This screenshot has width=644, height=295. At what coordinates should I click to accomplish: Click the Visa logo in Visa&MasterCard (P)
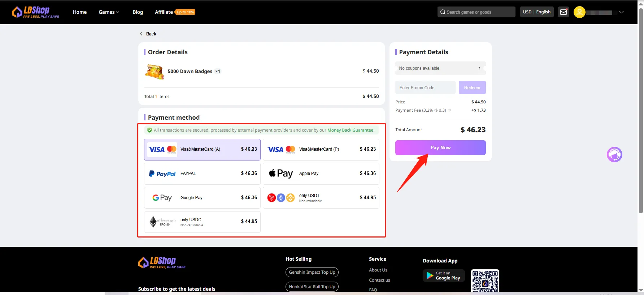coord(275,149)
